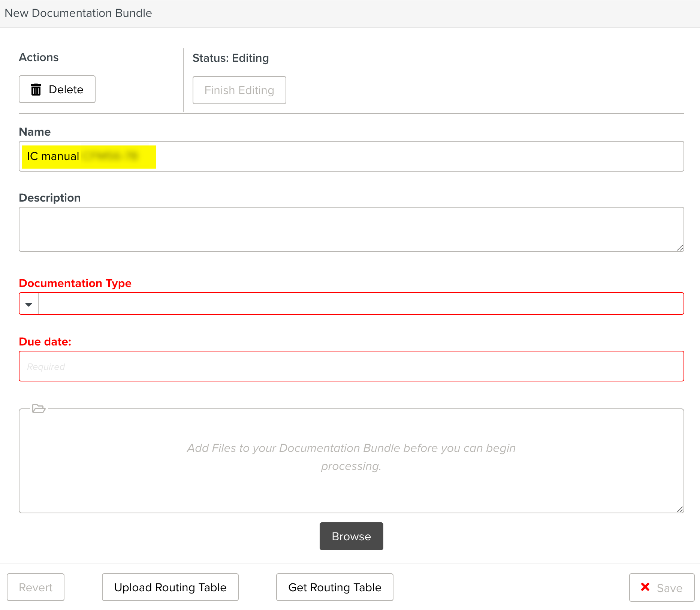Click inside the Documentation Type combo field

click(360, 304)
